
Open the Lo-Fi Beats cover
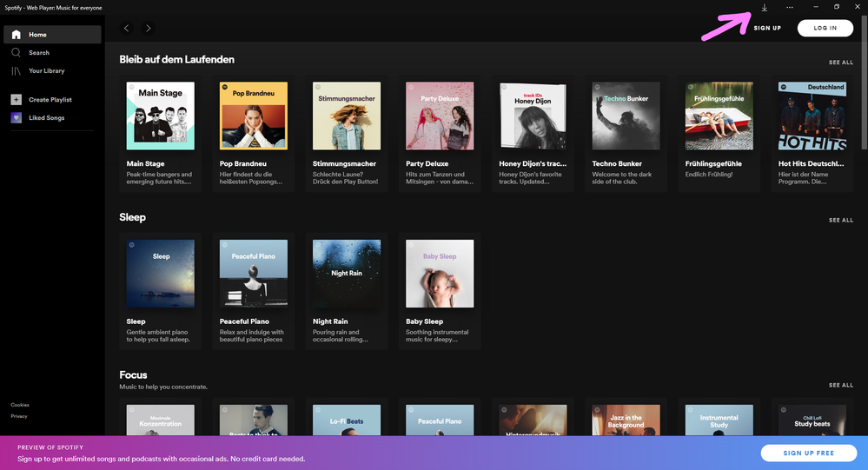(x=347, y=420)
